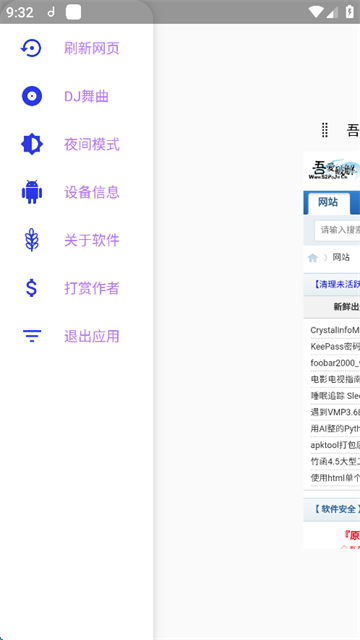Click the red 『原 bracketed link

coord(351,535)
